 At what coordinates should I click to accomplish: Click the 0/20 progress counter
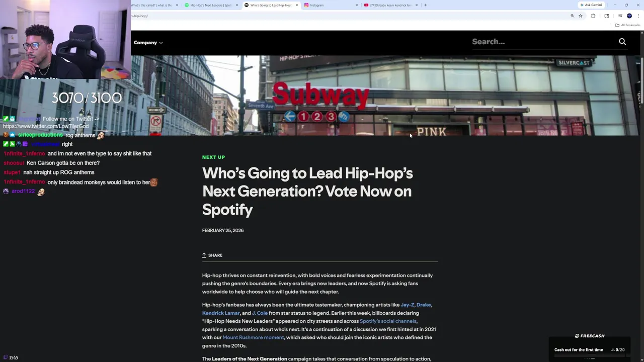[618, 350]
